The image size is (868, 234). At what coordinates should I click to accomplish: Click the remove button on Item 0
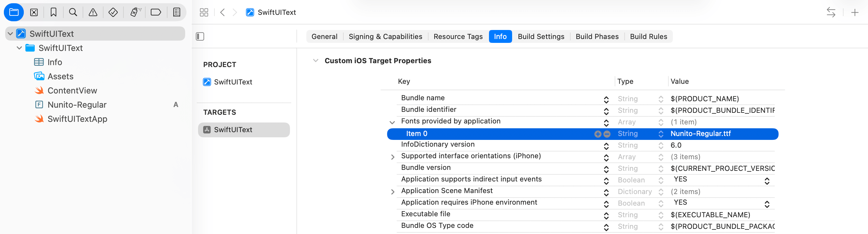coord(607,134)
